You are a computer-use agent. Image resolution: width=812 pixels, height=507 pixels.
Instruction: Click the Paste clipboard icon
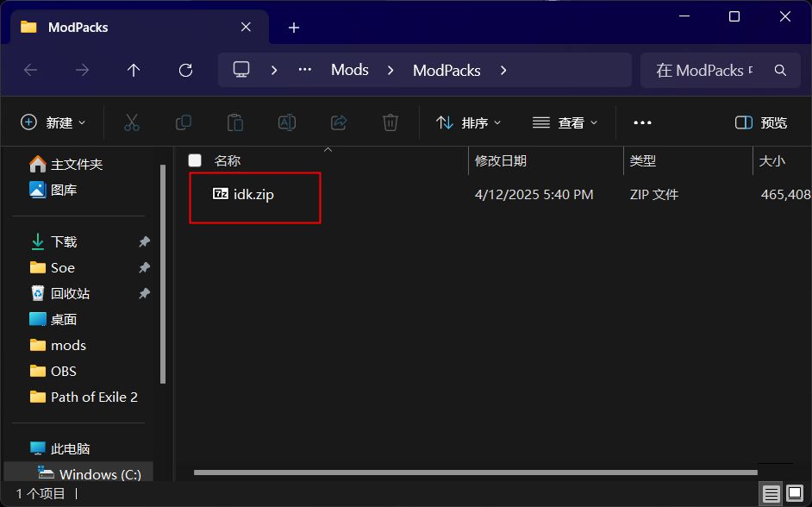point(235,122)
